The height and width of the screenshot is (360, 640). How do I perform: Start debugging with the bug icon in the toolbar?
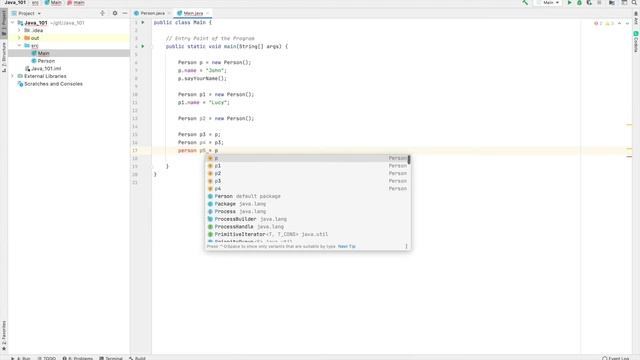coord(579,3)
